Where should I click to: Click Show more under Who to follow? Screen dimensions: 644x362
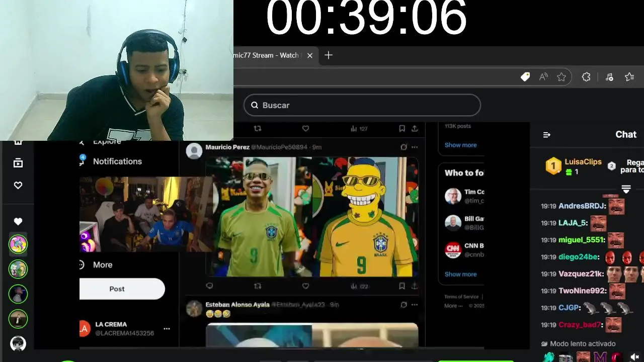(460, 274)
